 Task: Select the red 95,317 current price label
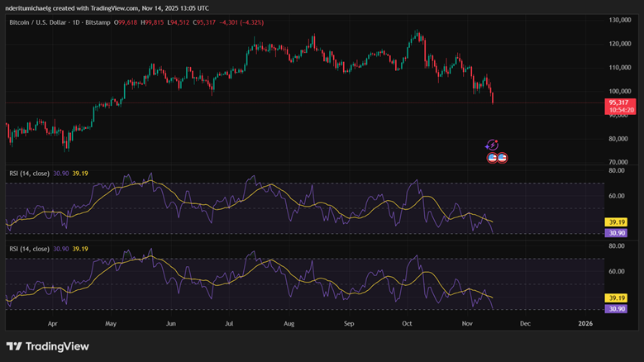click(x=620, y=102)
